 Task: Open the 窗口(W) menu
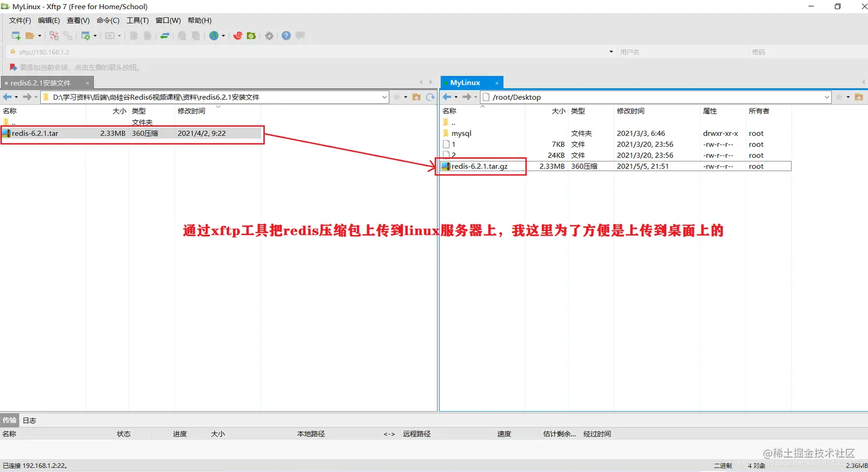coord(168,20)
